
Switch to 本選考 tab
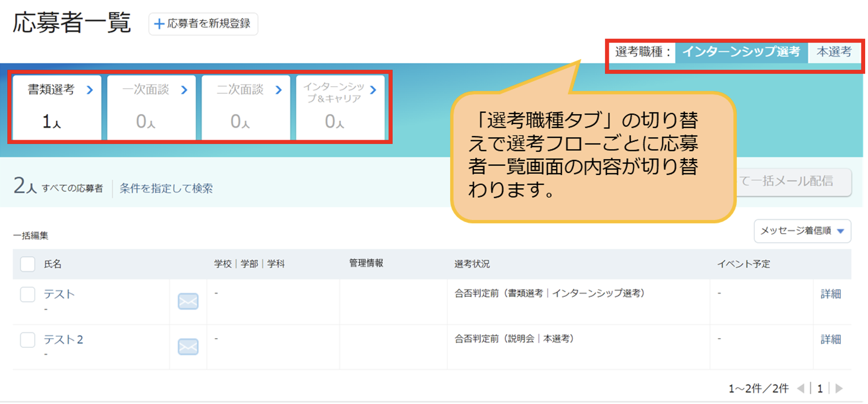834,52
